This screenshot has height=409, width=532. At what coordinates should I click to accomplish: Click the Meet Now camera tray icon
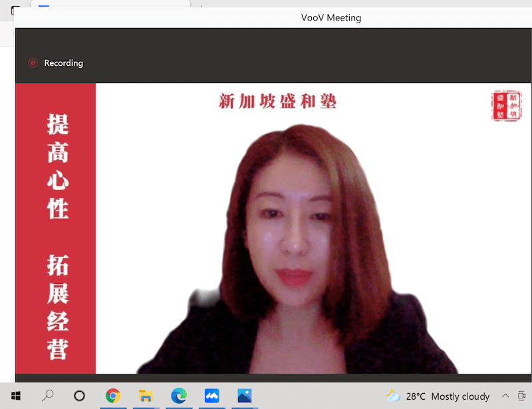pos(522,396)
